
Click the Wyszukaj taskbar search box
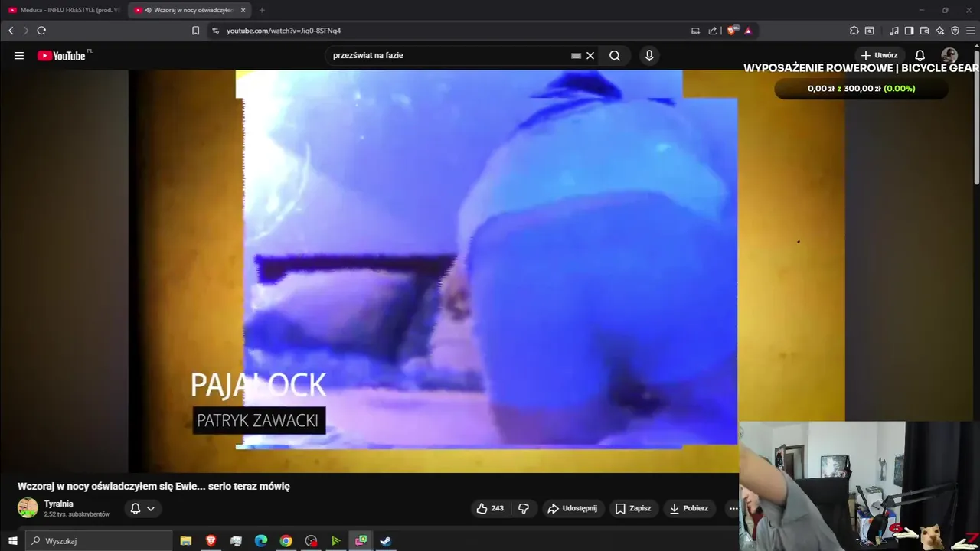[x=99, y=541]
